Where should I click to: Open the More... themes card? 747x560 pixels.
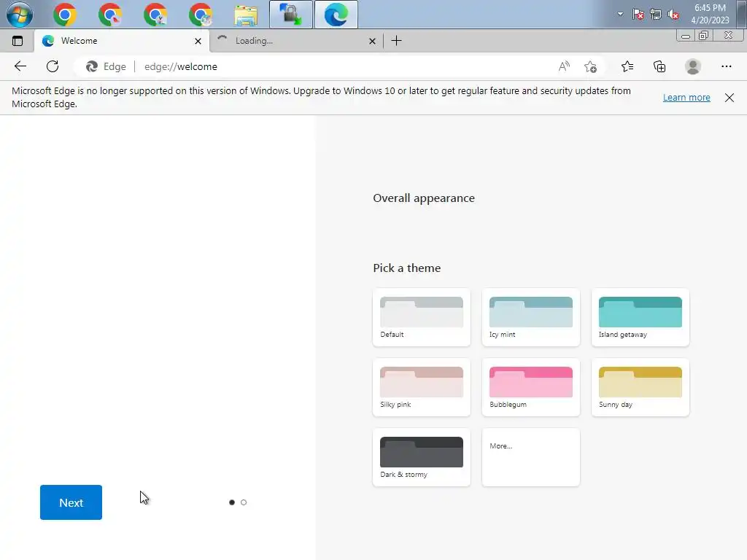(531, 457)
